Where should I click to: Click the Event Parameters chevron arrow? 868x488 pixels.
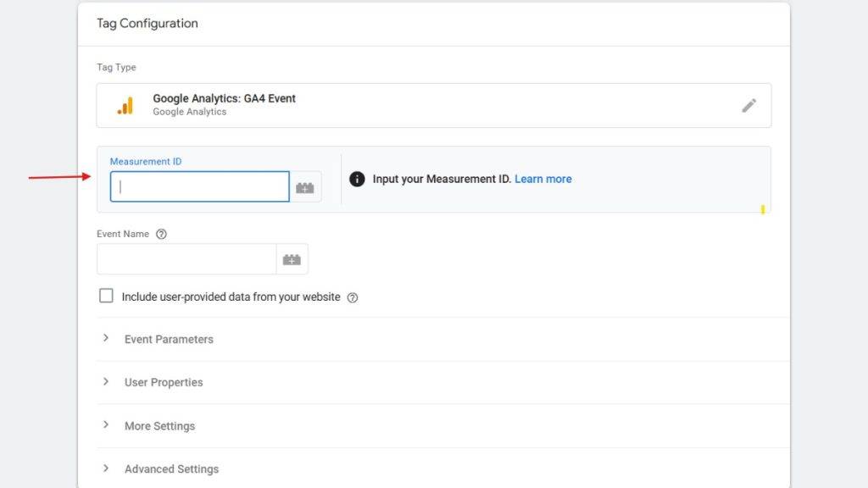[x=106, y=338]
